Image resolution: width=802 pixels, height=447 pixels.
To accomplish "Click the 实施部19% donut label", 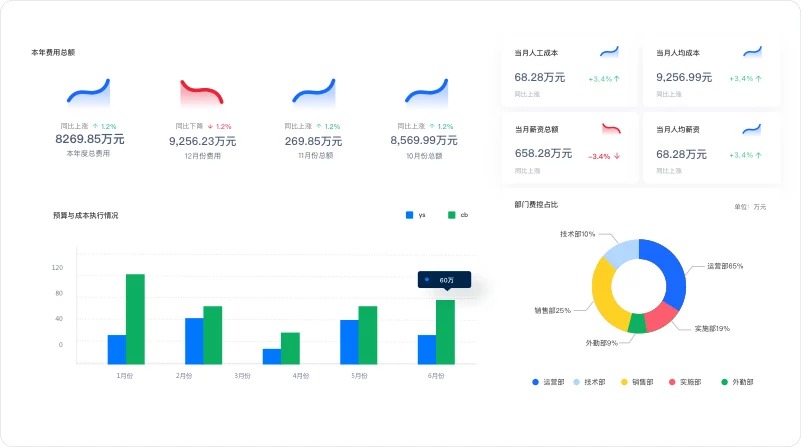I will click(712, 328).
